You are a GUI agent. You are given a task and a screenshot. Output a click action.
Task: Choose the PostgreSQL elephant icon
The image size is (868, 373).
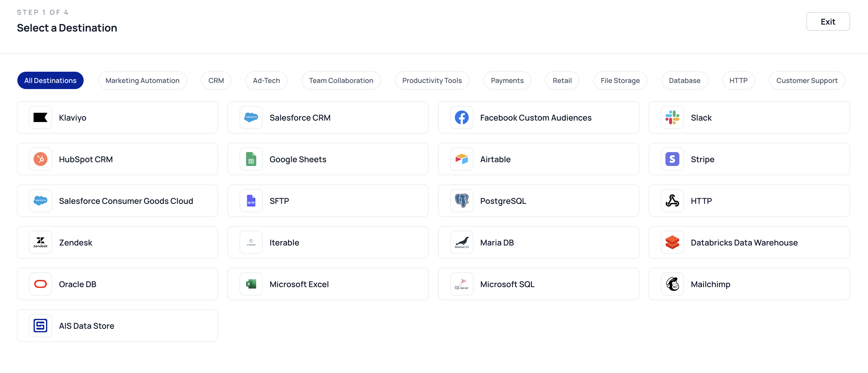click(x=461, y=201)
